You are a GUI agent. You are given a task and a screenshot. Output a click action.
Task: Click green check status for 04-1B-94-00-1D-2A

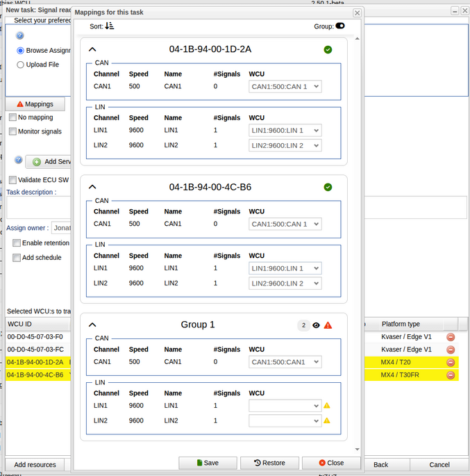click(328, 49)
